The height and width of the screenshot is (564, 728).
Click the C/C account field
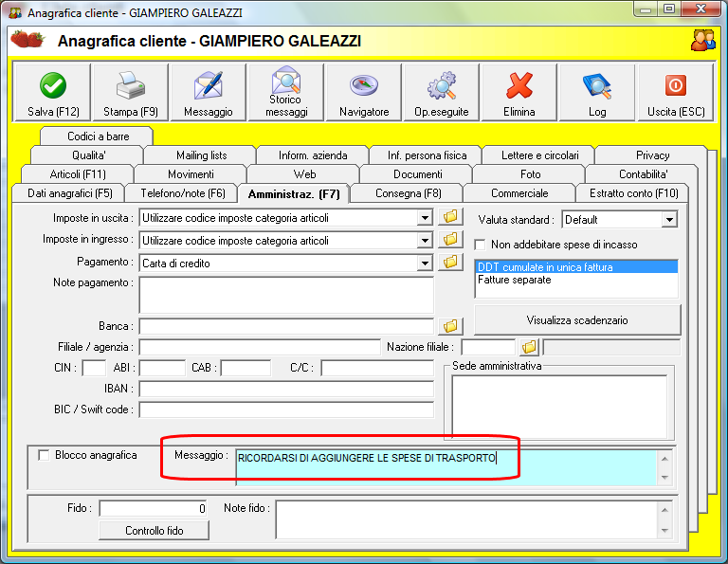pos(377,368)
